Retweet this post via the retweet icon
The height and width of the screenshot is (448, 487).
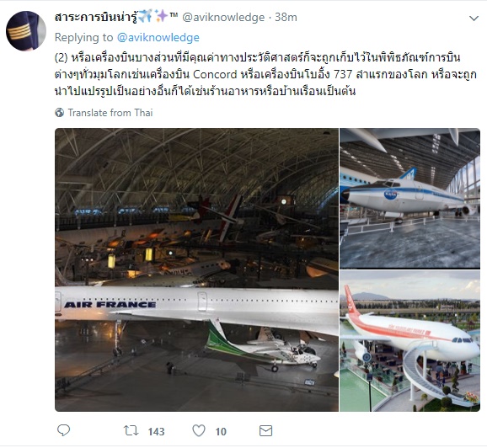(x=131, y=430)
